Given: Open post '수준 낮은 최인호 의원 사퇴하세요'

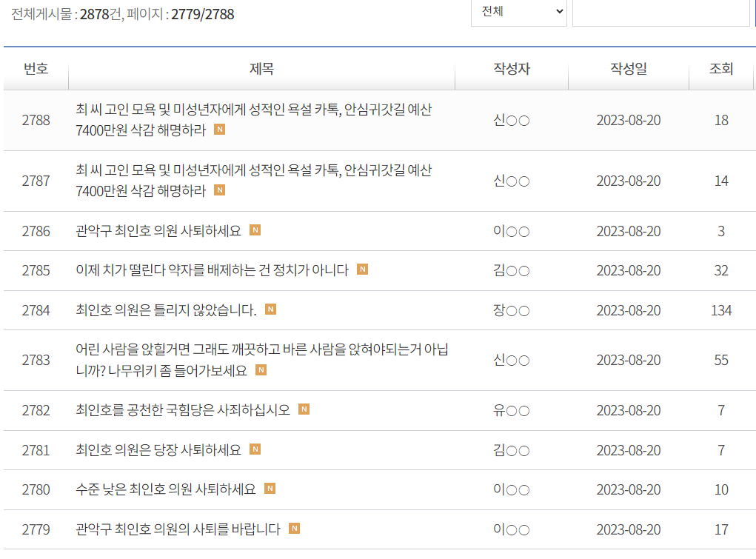Looking at the screenshot, I should click(165, 489).
